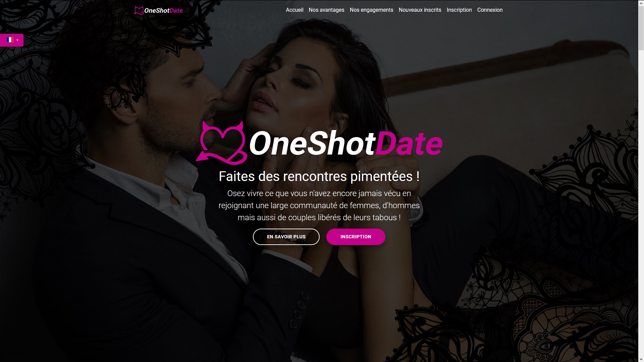644x362 pixels.
Task: Open the Connexion login link
Action: pyautogui.click(x=490, y=10)
